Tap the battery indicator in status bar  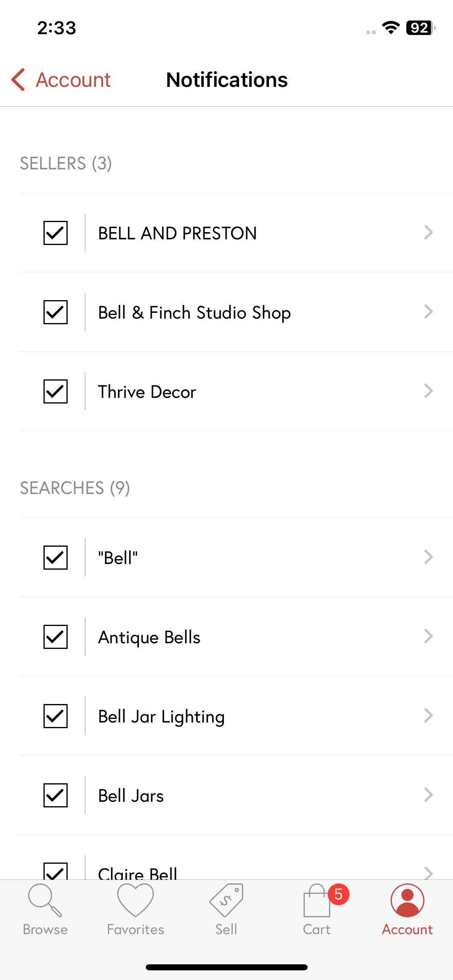tap(420, 28)
